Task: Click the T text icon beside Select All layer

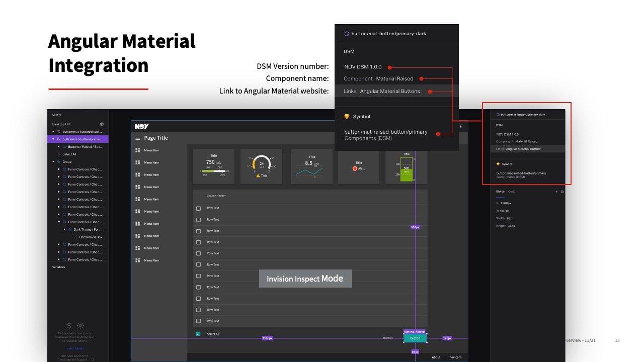Action: coord(59,154)
